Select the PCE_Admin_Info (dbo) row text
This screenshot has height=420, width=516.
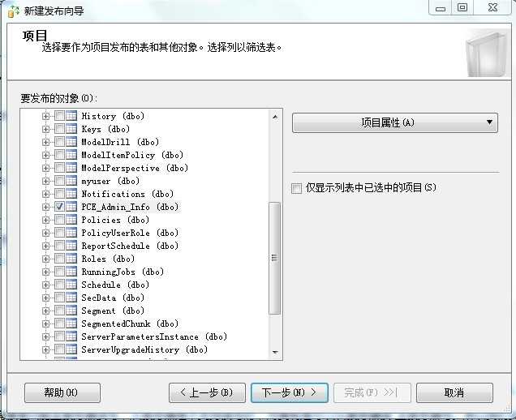[x=130, y=207]
